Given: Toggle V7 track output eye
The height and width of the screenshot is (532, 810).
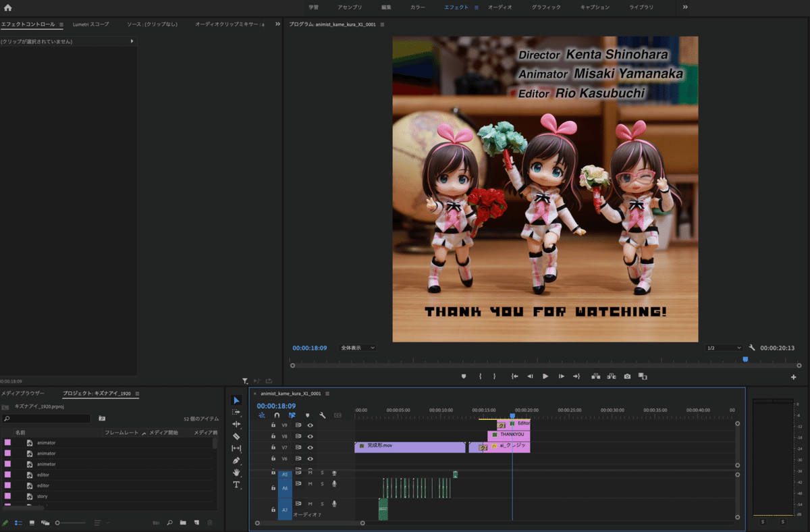Looking at the screenshot, I should tap(310, 447).
